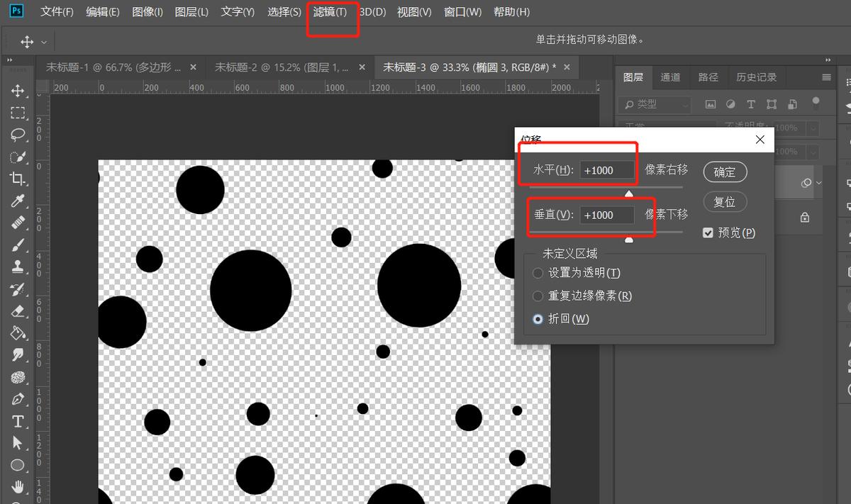Expand the Move tool preset picker arrow

point(44,42)
